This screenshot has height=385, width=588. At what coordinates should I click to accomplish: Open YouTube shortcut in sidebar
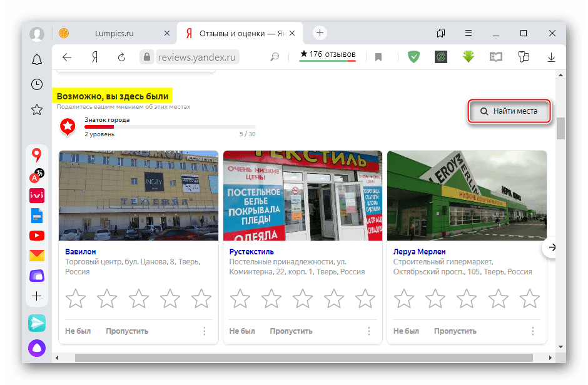37,236
